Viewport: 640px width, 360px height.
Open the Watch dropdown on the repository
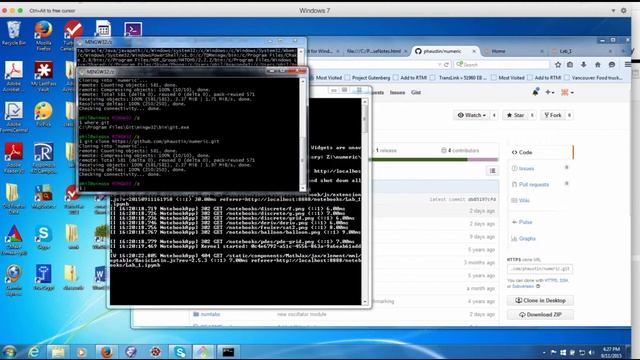coord(471,115)
